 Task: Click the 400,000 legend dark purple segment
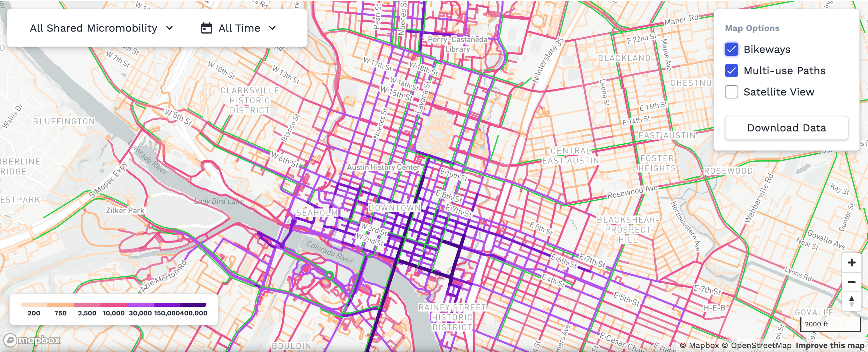tap(193, 304)
